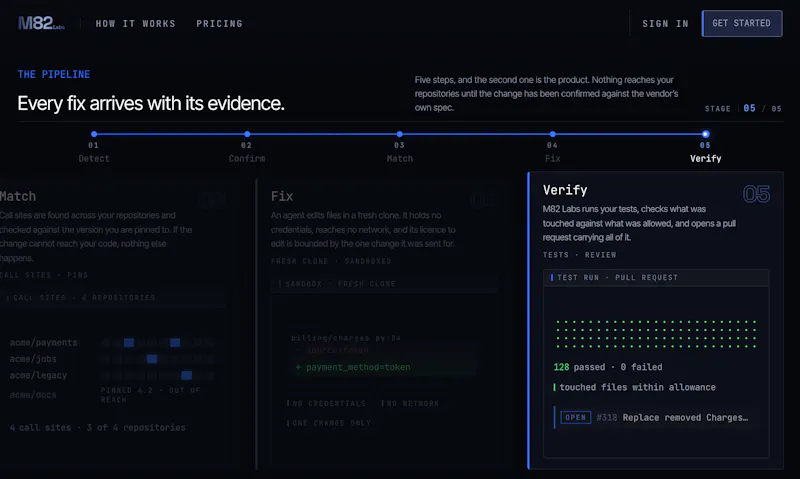Click the Fix step label under 04
800x479 pixels.
point(553,159)
